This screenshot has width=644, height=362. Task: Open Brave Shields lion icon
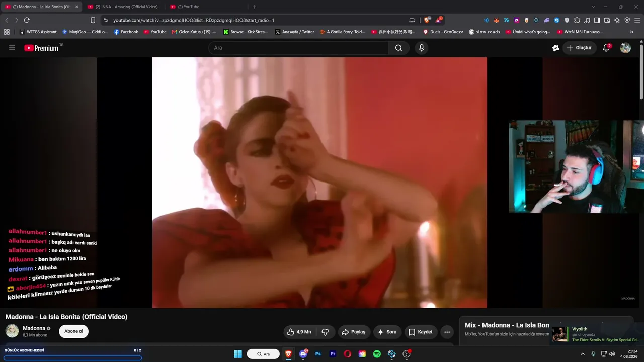[x=427, y=20]
